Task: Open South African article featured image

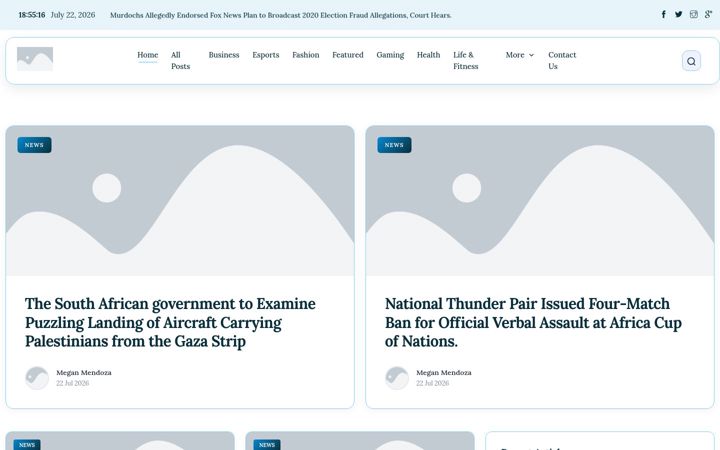Action: (180, 201)
